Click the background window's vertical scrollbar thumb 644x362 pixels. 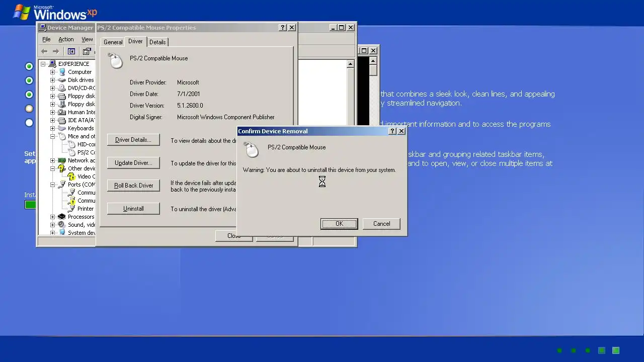[373, 70]
